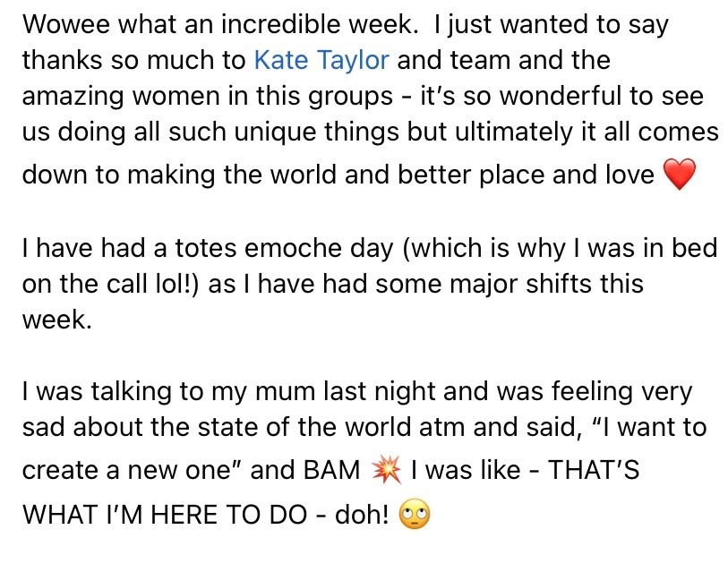This screenshot has width=728, height=572.
Task: Click the lone word "week." ending paragraph two
Action: coord(57,320)
